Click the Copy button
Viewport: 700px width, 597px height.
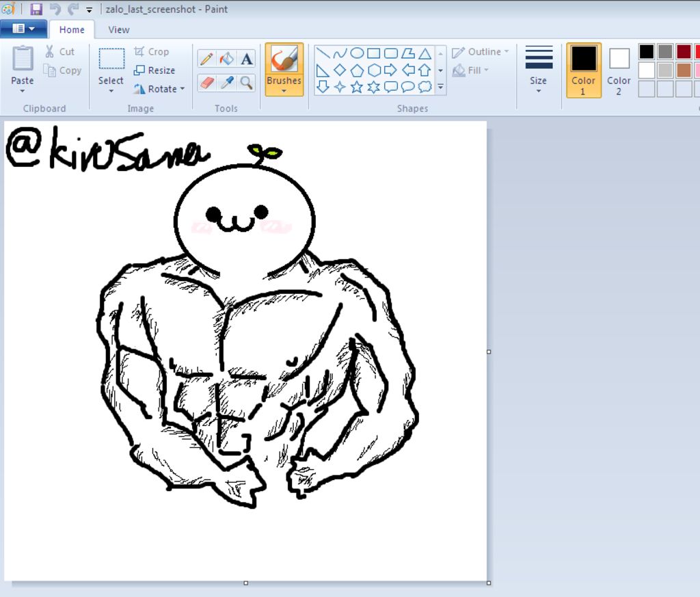tap(62, 70)
